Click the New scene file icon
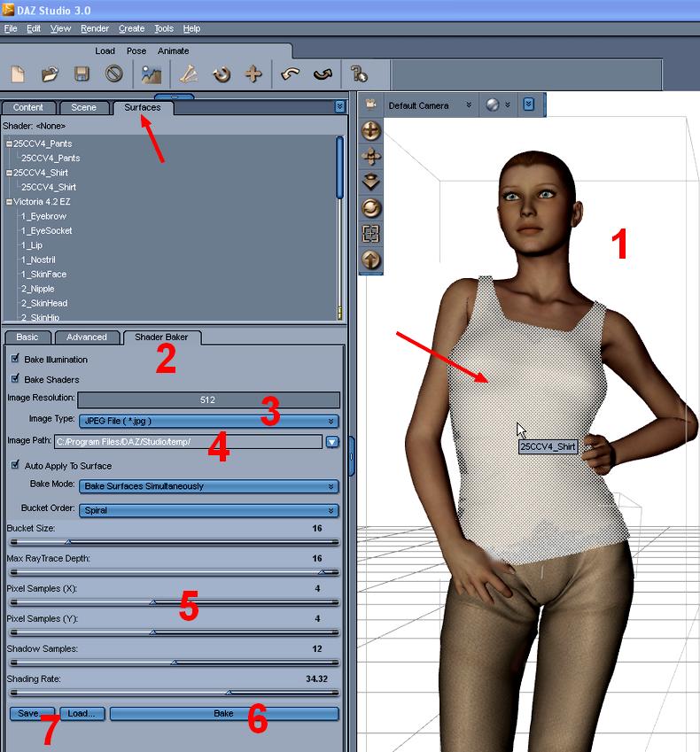The image size is (700, 752). tap(19, 74)
